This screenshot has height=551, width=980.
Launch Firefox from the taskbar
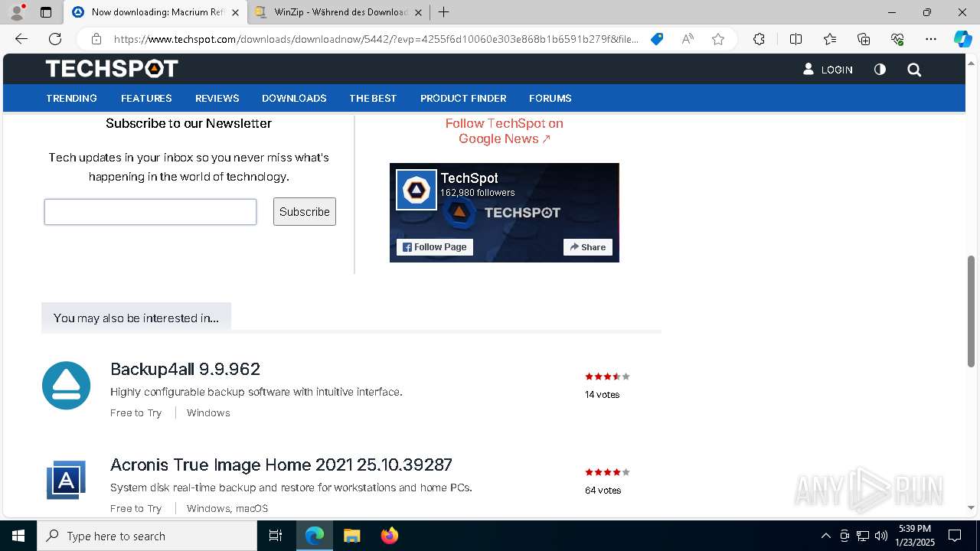[x=389, y=536]
